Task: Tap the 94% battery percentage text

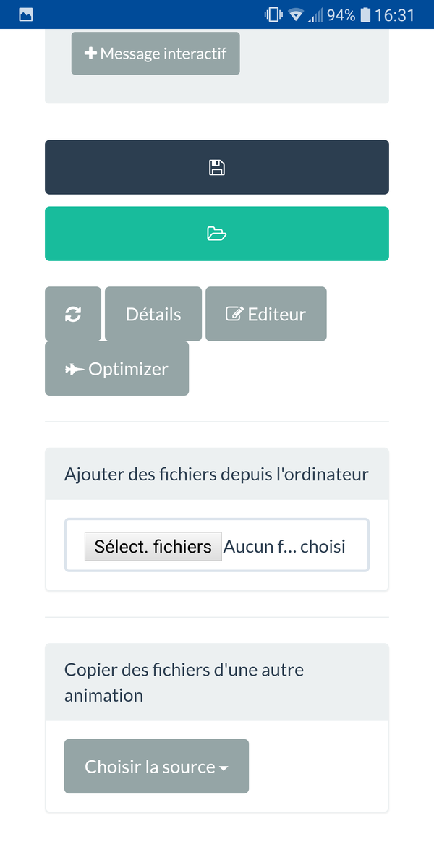Action: pos(341,14)
